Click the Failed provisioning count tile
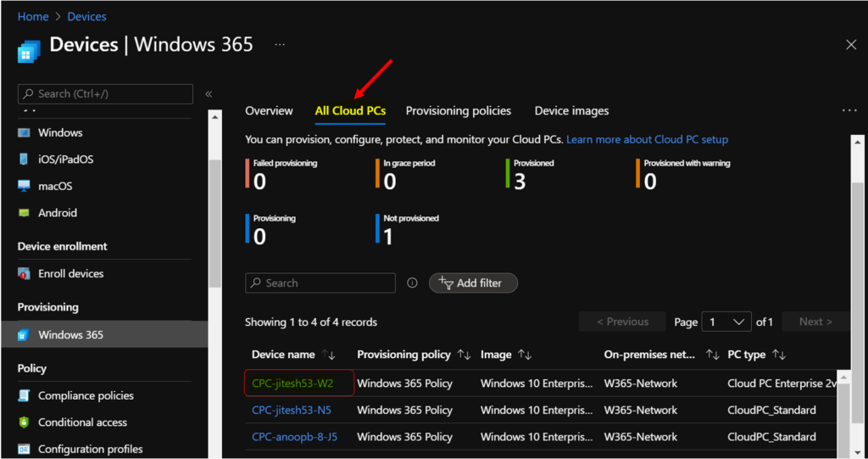Viewport: 868px width, 459px height. pyautogui.click(x=281, y=174)
